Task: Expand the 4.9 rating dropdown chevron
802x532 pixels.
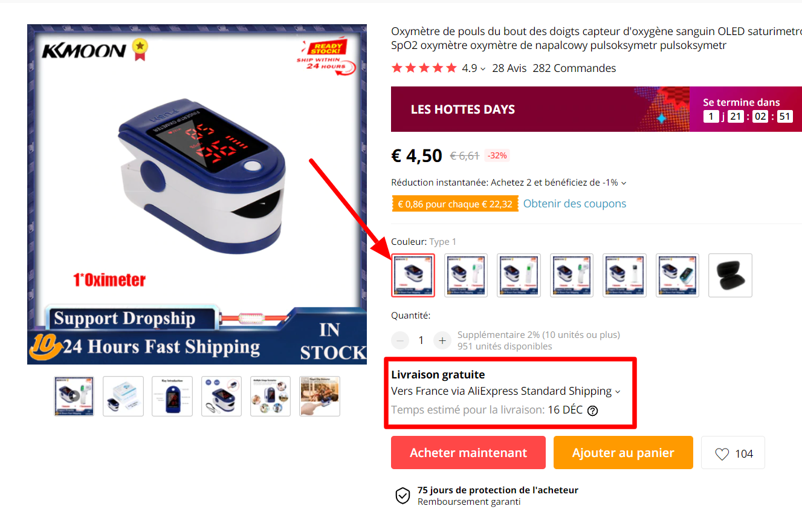Action: [x=483, y=69]
